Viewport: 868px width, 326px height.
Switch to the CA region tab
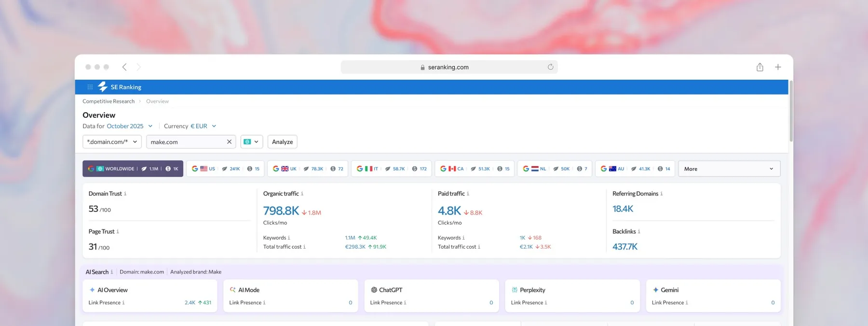pos(475,169)
